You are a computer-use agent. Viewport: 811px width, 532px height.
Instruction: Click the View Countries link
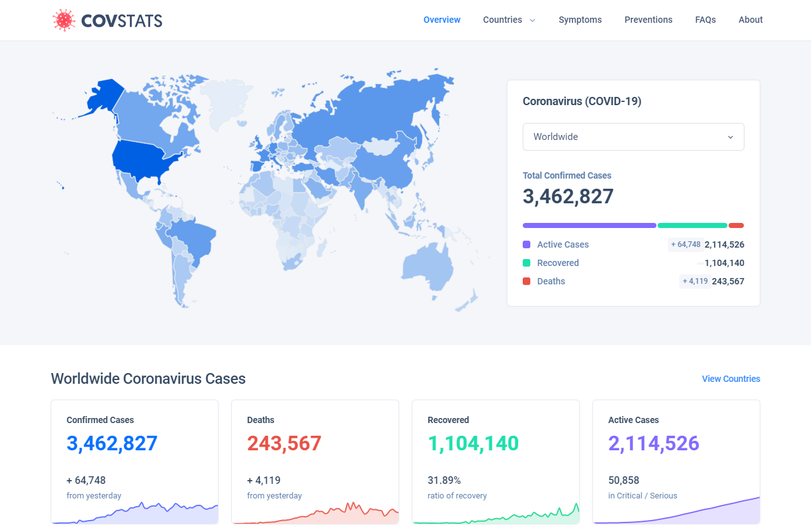tap(731, 379)
